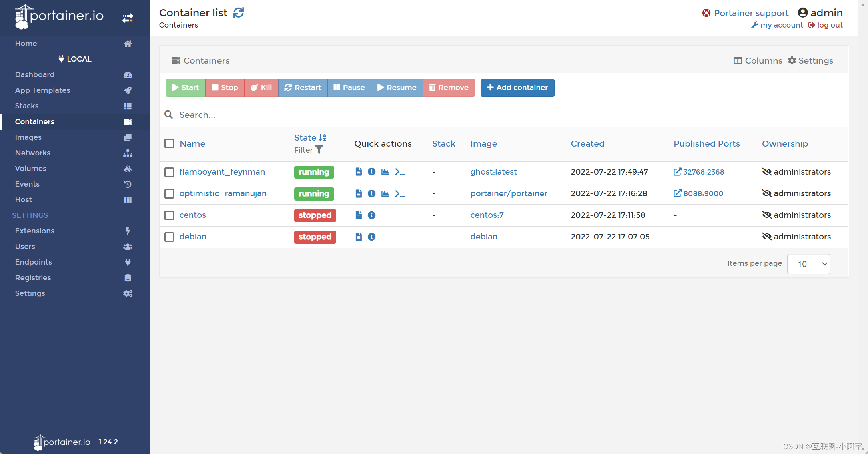Select all containers via header checkbox
868x454 pixels.
[x=169, y=143]
